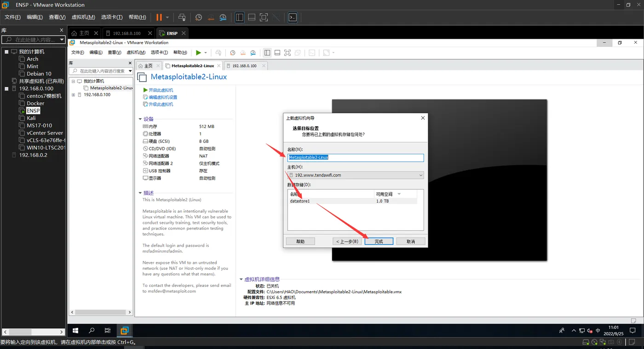Click Windows Start button in guest taskbar
Viewport: 644px width, 349px height.
pyautogui.click(x=75, y=331)
